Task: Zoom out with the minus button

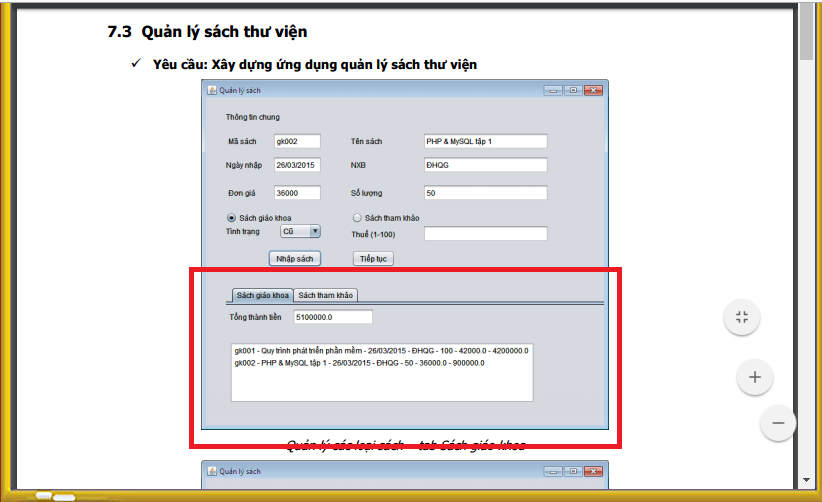Action: click(x=777, y=422)
